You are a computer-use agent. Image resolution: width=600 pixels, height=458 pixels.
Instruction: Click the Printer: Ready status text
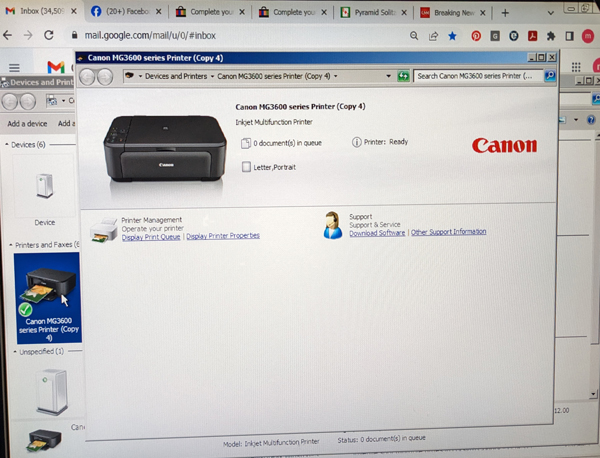pos(386,142)
